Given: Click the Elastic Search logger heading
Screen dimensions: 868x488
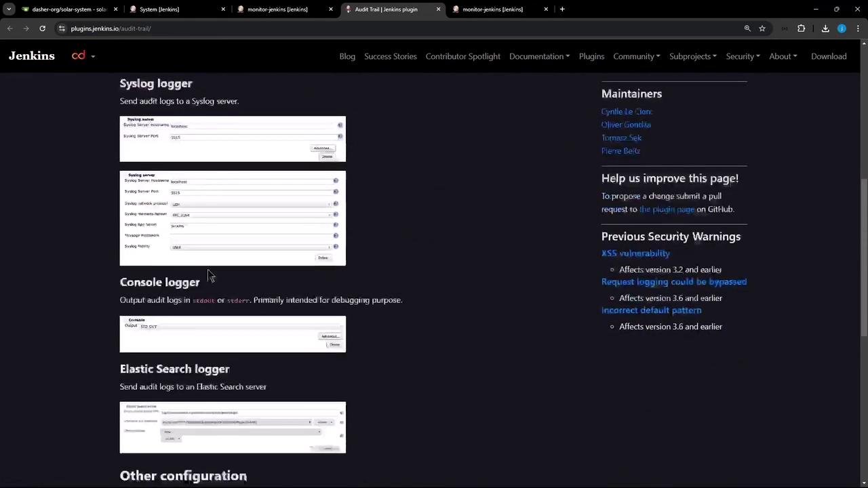Looking at the screenshot, I should pos(175,369).
